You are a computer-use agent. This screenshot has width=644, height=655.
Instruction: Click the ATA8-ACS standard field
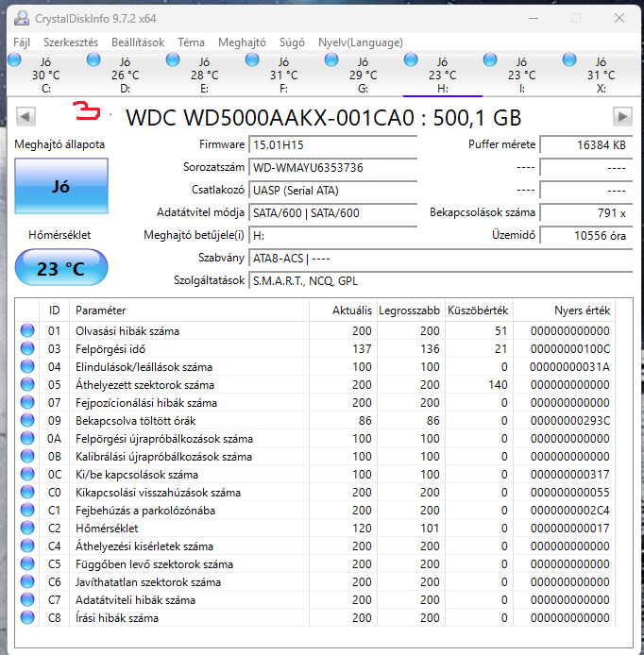pyautogui.click(x=440, y=259)
